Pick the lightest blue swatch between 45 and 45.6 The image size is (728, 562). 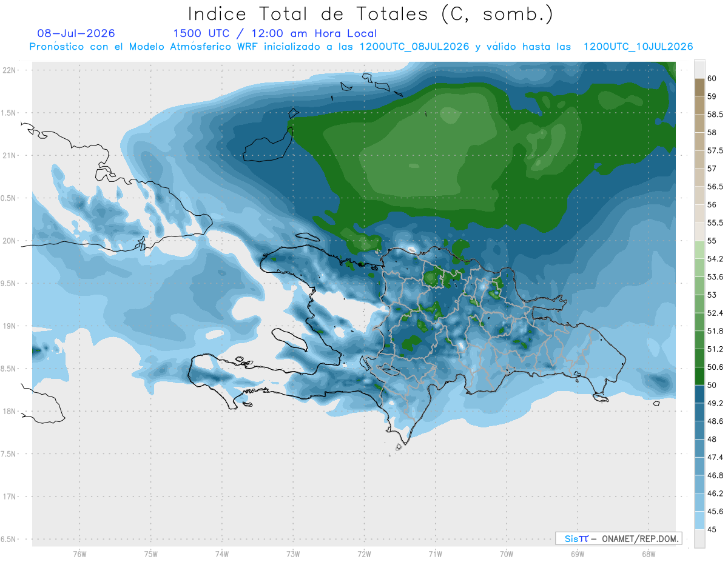coord(699,521)
